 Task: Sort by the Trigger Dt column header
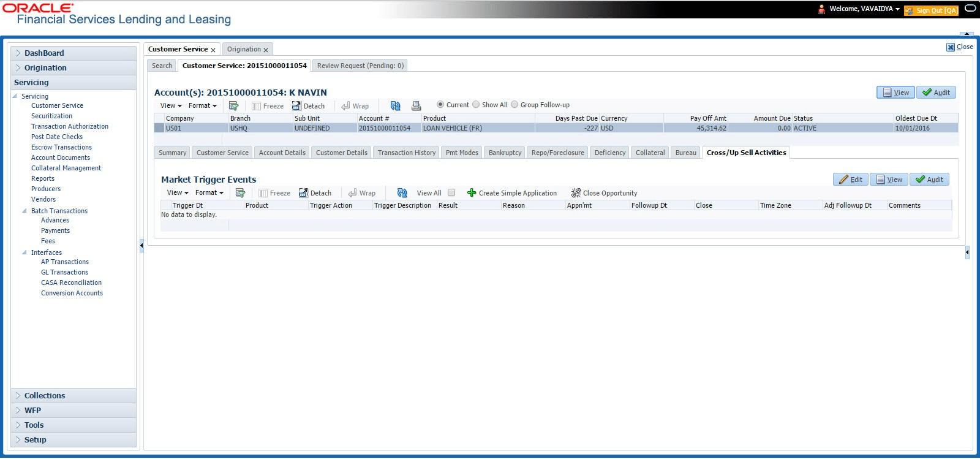(x=187, y=205)
